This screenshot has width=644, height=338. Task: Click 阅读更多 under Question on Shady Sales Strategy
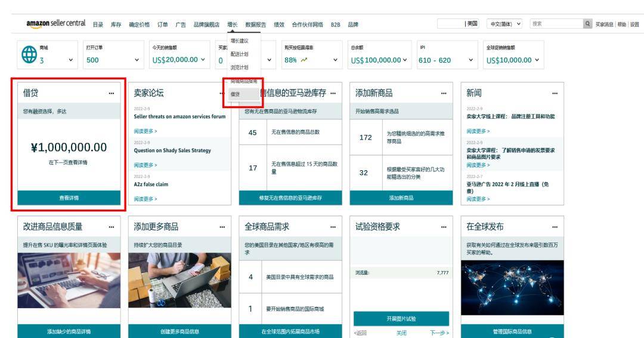[145, 165]
